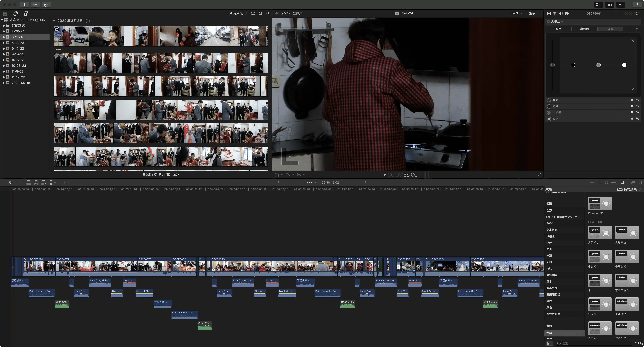Go forward in timeline history

(366, 182)
